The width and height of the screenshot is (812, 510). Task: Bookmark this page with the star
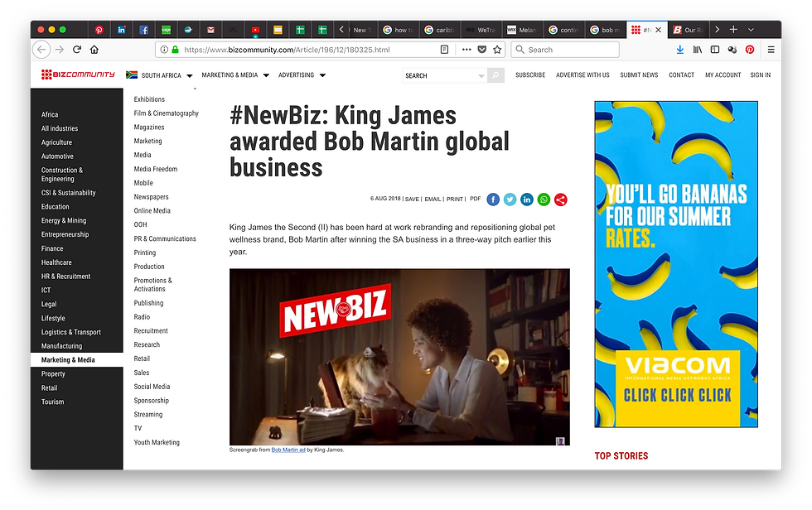[498, 50]
